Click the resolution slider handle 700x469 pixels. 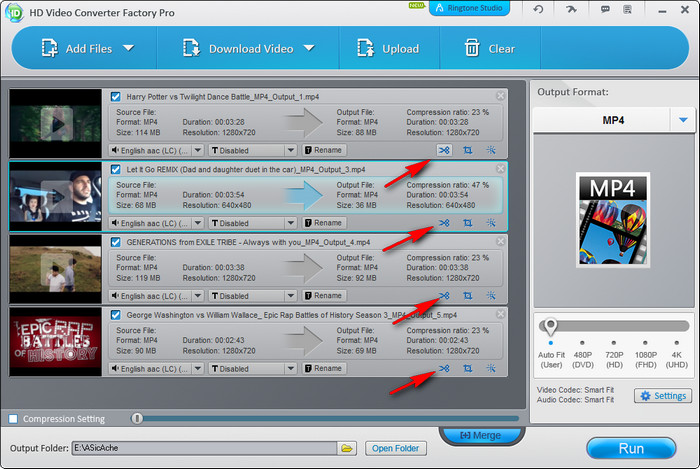(550, 327)
